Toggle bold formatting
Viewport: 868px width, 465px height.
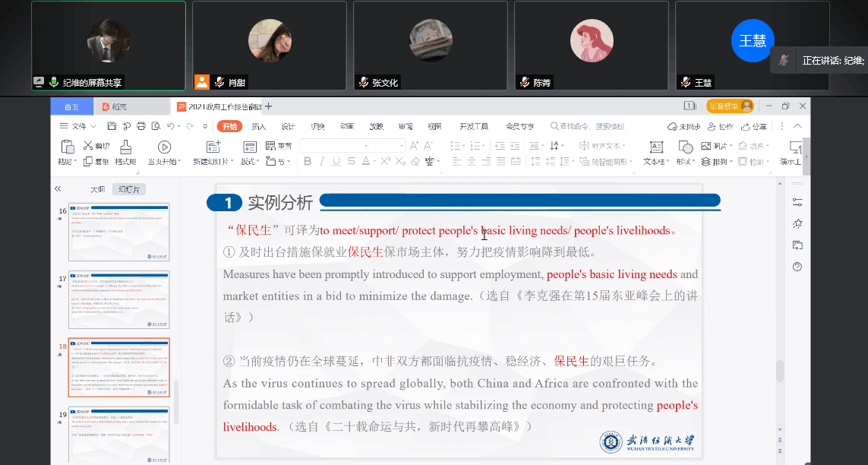pos(308,161)
